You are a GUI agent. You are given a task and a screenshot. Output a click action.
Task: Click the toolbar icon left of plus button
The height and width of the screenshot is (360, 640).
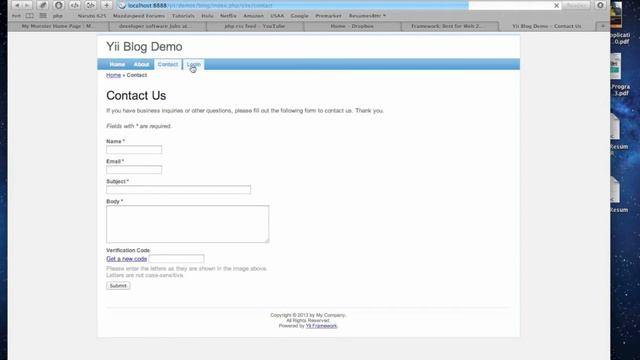pyautogui.click(x=91, y=5)
